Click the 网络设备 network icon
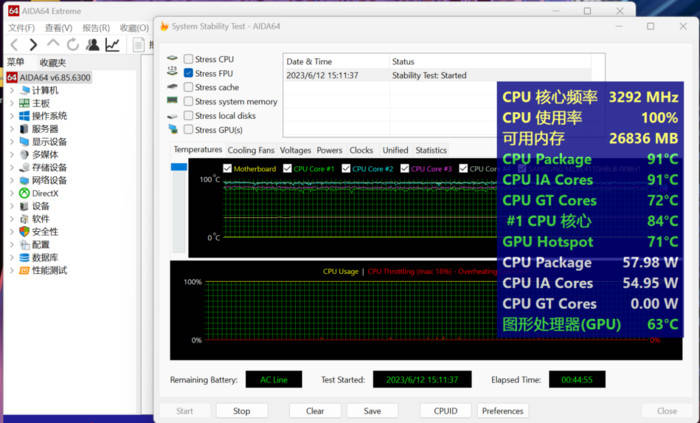700x423 pixels. tap(25, 181)
